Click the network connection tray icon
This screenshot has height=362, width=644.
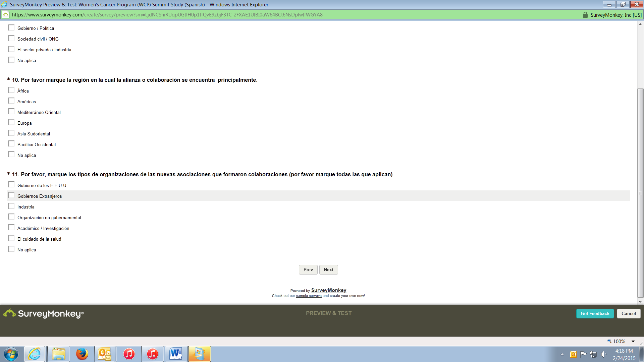point(593,354)
